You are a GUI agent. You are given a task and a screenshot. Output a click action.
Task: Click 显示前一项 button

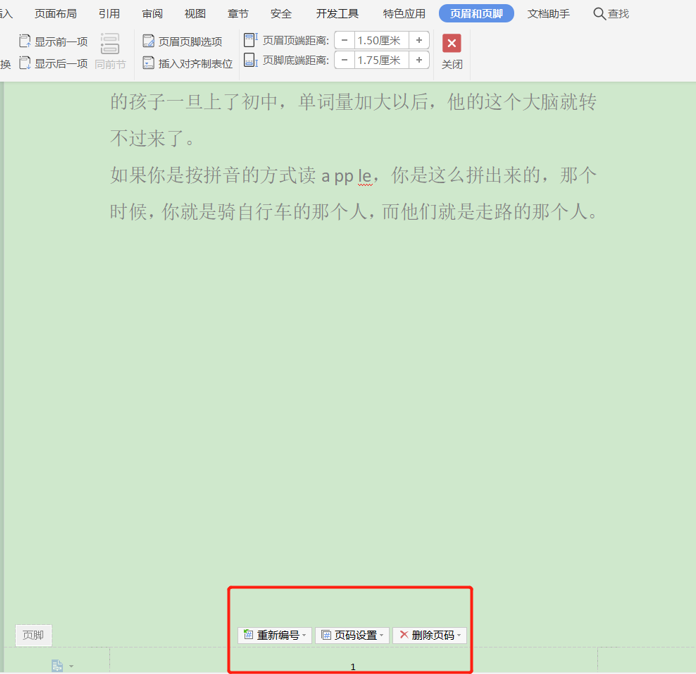pyautogui.click(x=53, y=42)
